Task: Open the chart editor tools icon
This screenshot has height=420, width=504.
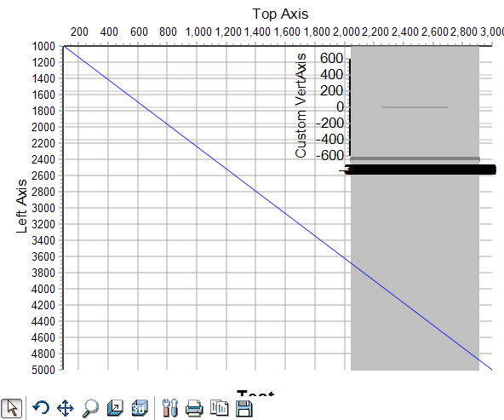Action: click(x=170, y=408)
